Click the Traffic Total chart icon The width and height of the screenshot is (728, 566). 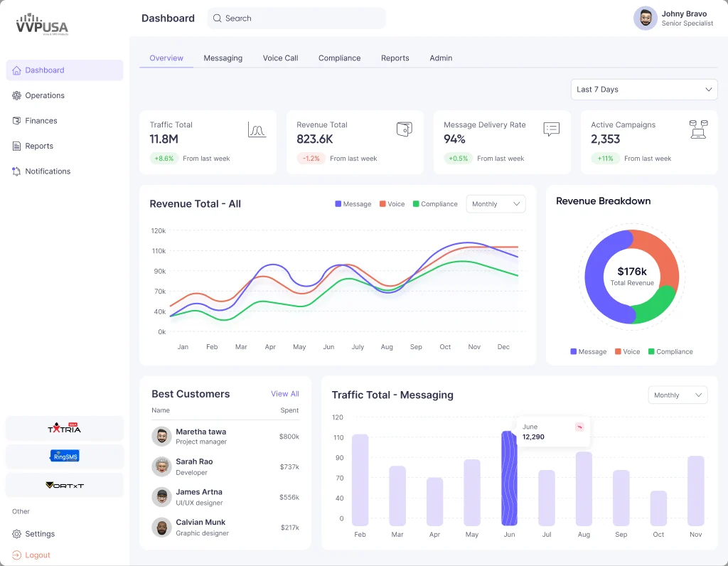(257, 129)
